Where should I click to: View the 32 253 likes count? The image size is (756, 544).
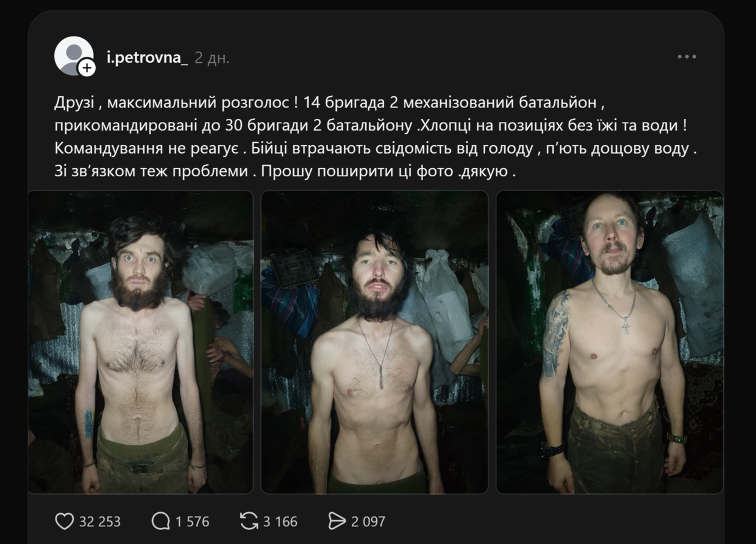click(99, 522)
